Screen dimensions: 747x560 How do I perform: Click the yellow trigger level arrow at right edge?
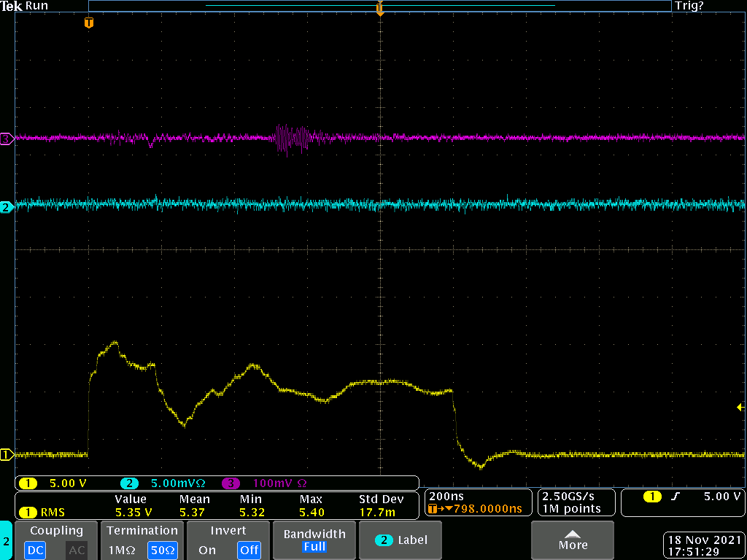pyautogui.click(x=740, y=407)
